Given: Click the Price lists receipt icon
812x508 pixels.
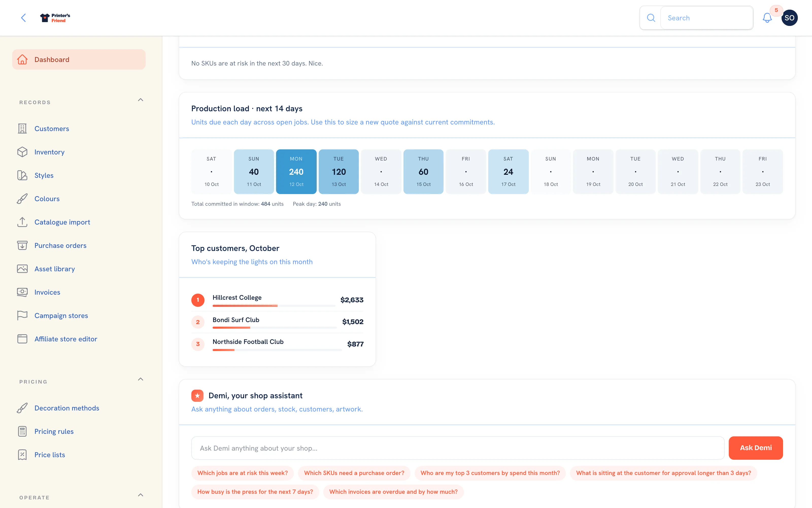Looking at the screenshot, I should [x=23, y=455].
